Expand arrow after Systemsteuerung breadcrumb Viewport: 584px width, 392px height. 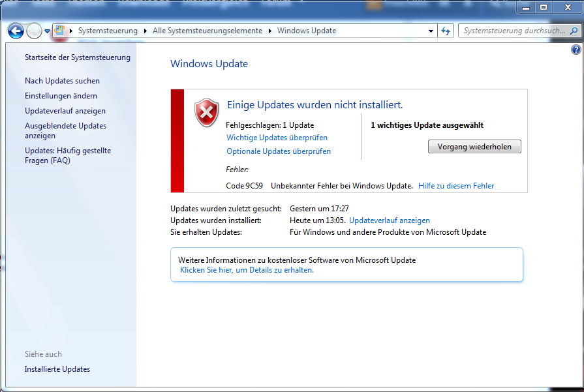click(x=146, y=31)
